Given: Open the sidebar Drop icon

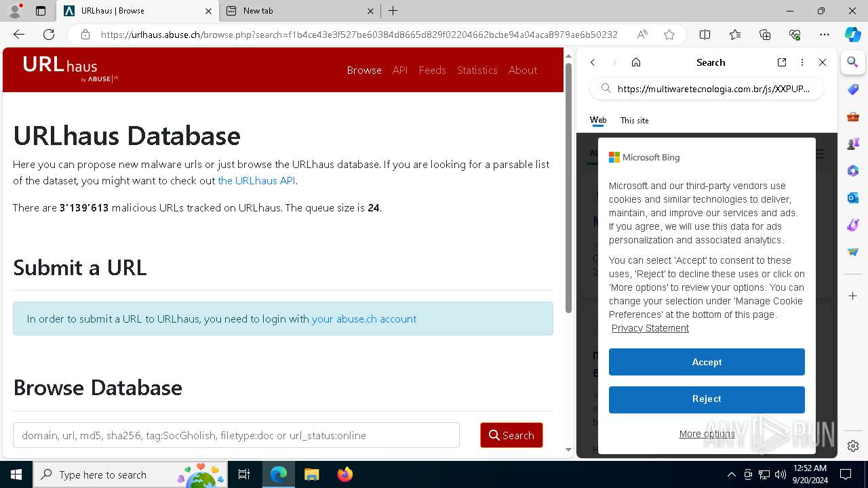Looking at the screenshot, I should point(853,252).
